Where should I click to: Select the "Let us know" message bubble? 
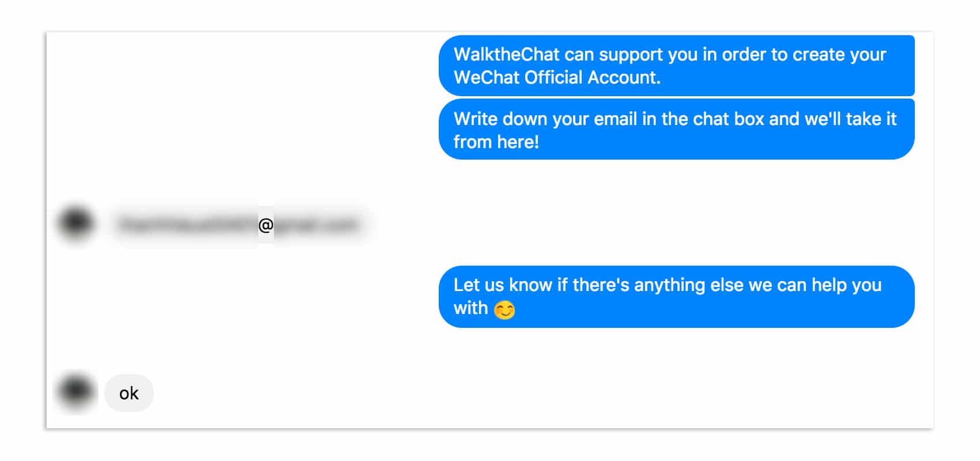[677, 297]
